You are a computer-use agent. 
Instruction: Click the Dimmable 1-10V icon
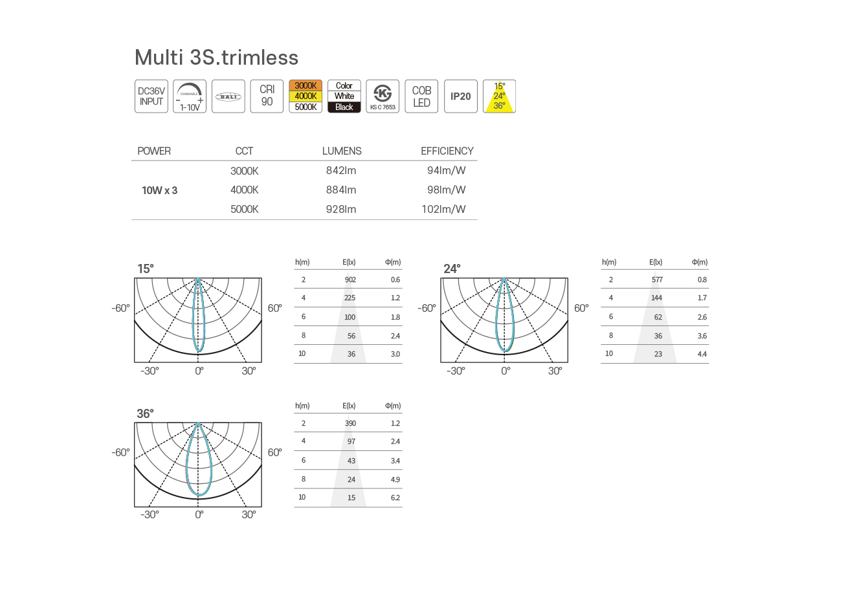190,96
